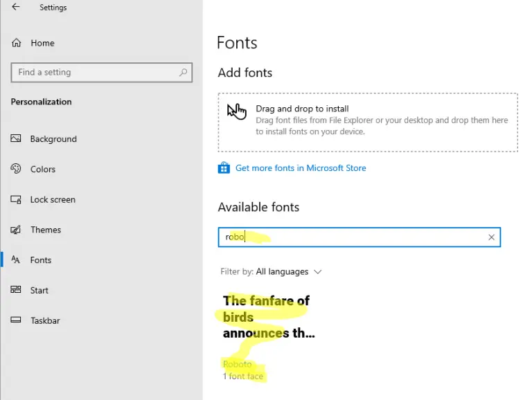532x400 pixels.
Task: Open the Roboto font preview tile
Action: tap(269, 337)
